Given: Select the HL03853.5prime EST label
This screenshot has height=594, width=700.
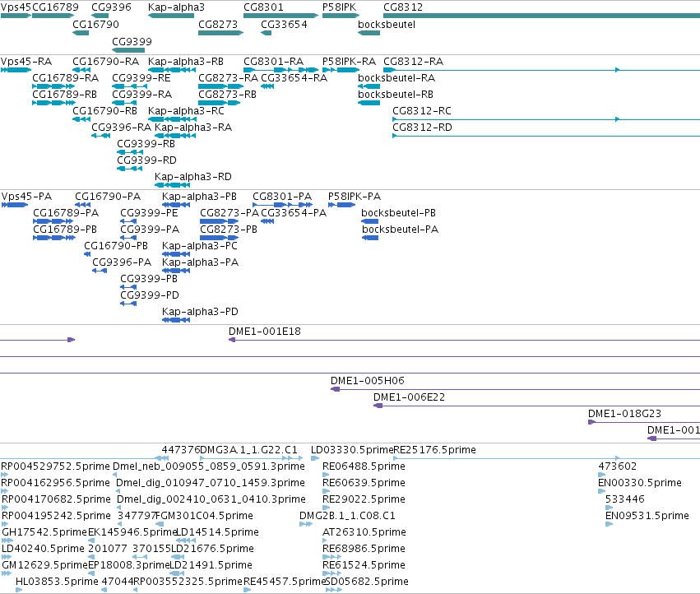Looking at the screenshot, I should (57, 582).
